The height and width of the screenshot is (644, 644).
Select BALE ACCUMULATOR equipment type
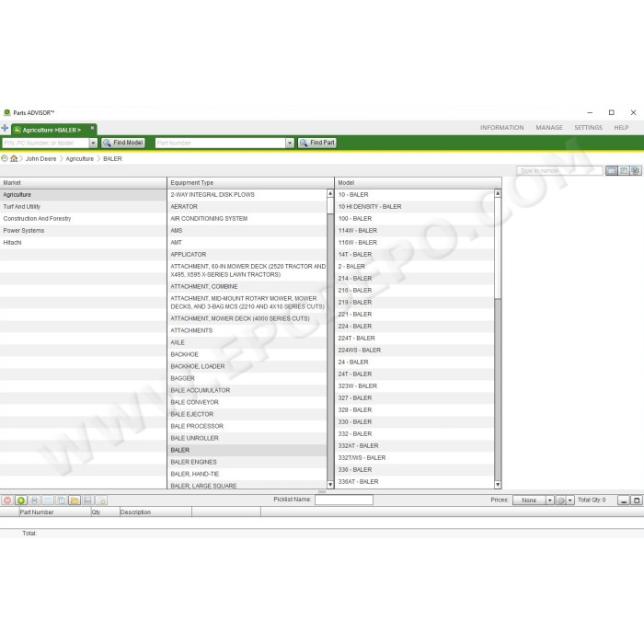(247, 390)
